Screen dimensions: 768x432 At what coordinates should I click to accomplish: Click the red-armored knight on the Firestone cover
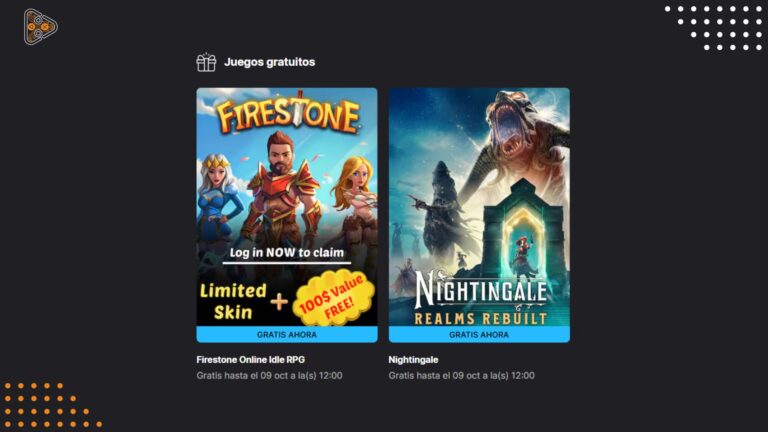pos(282,191)
